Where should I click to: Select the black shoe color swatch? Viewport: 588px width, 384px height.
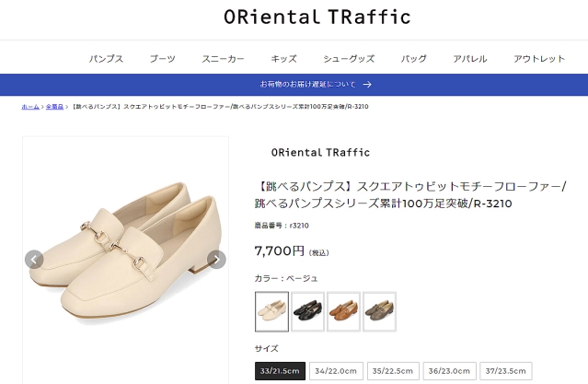click(307, 311)
